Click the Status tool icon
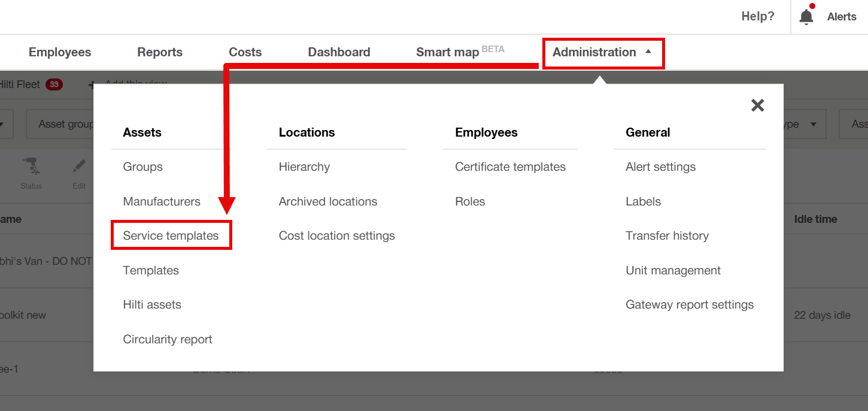The width and height of the screenshot is (868, 411). (x=31, y=168)
